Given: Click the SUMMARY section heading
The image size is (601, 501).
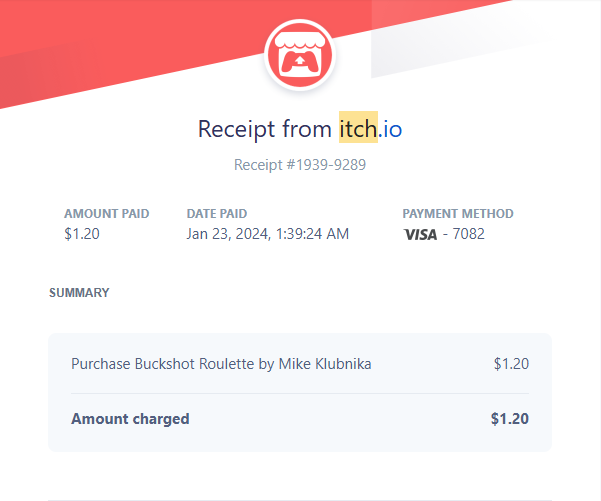Looking at the screenshot, I should tap(79, 293).
